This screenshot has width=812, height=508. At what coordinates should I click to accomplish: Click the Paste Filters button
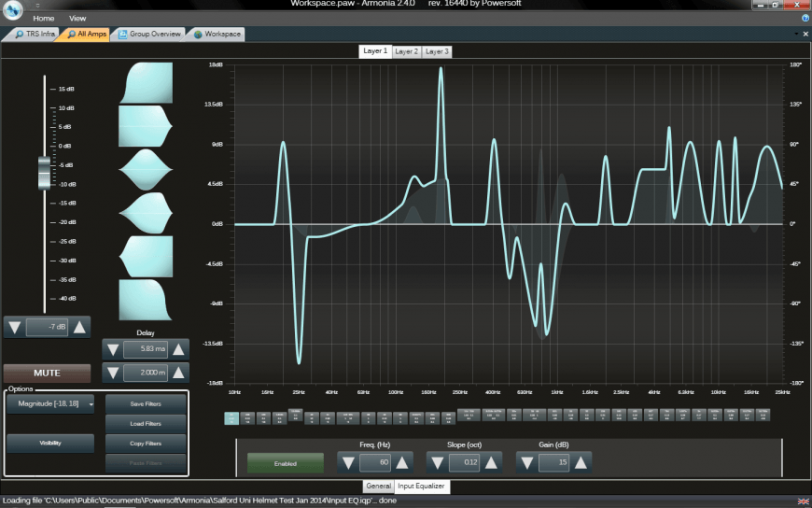click(x=146, y=463)
